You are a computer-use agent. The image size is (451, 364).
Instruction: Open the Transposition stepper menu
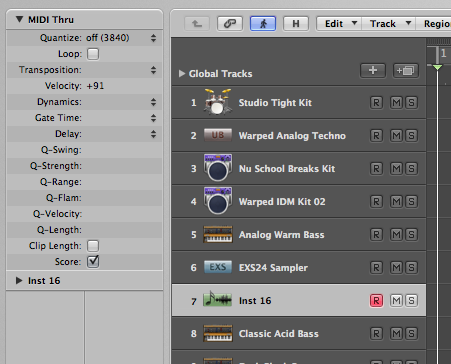tap(153, 70)
